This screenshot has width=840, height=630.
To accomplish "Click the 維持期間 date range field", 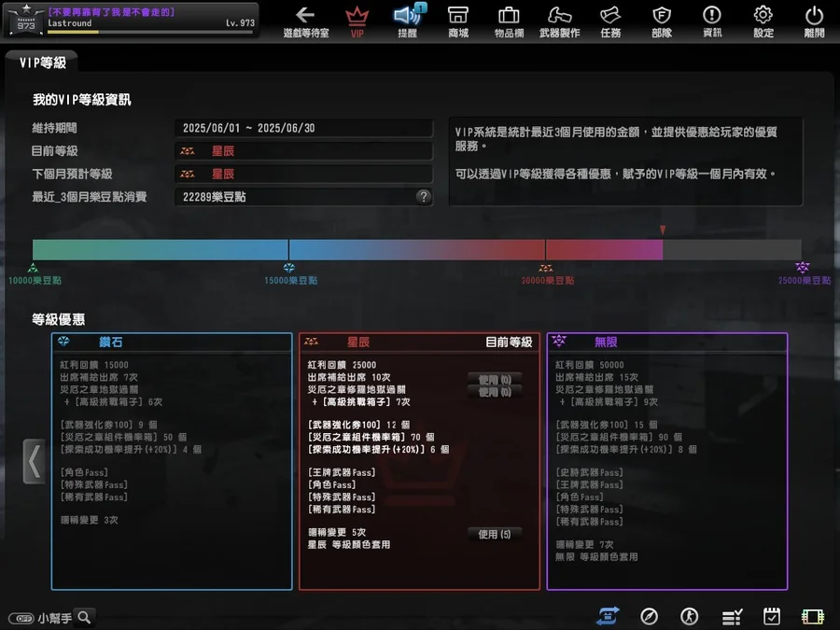I will [x=303, y=128].
